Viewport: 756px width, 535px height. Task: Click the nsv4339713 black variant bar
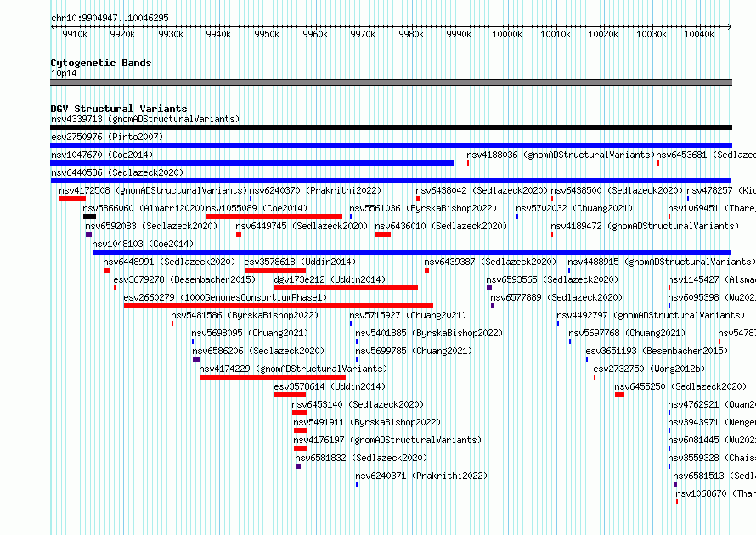point(391,127)
